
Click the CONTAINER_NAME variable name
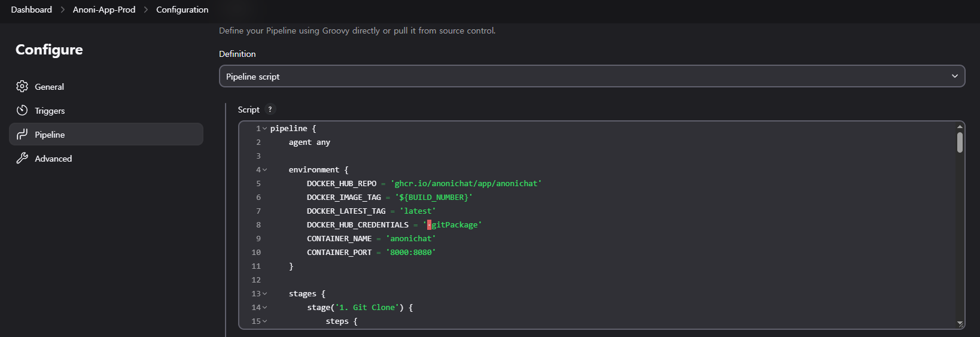339,239
